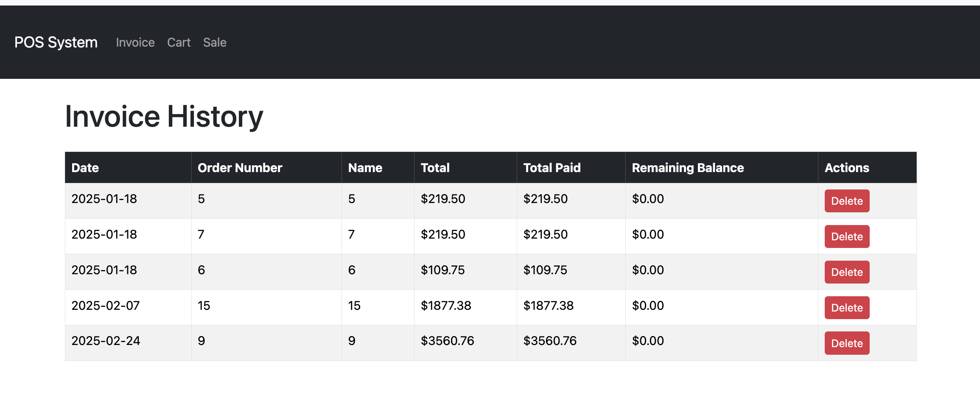The image size is (980, 395).
Task: Select the $3560.76 total cell
Action: [x=465, y=343]
